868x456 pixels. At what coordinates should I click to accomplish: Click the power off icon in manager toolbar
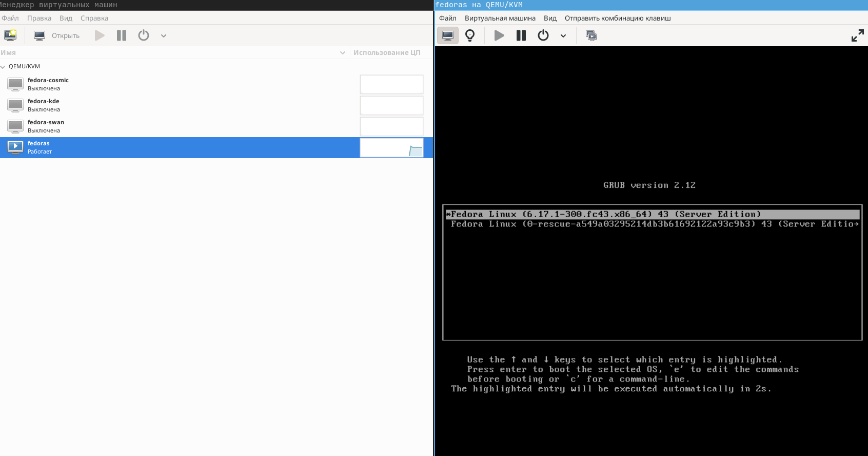144,35
